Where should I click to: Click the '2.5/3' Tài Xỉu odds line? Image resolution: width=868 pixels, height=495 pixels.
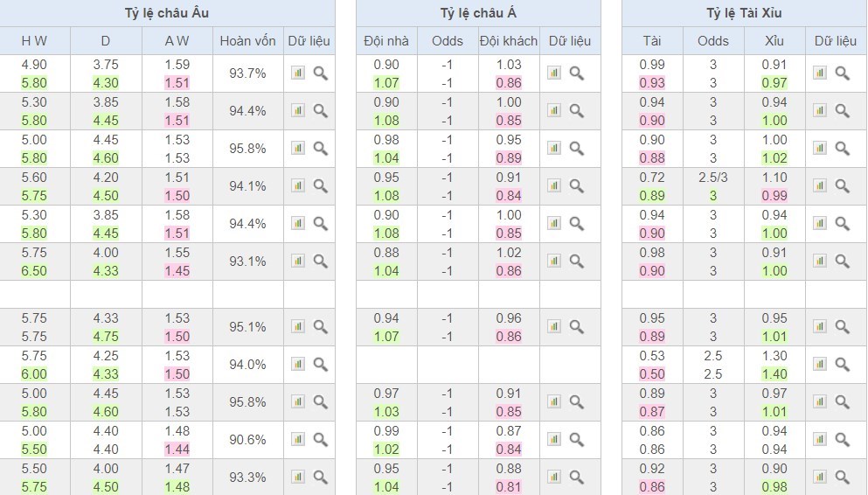713,178
